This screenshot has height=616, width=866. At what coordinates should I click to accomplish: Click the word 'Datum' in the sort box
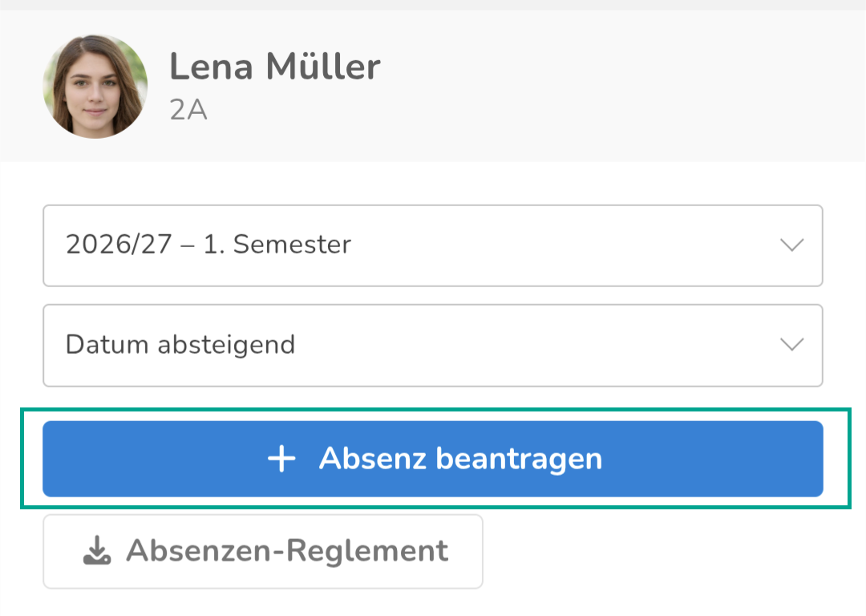tap(107, 344)
